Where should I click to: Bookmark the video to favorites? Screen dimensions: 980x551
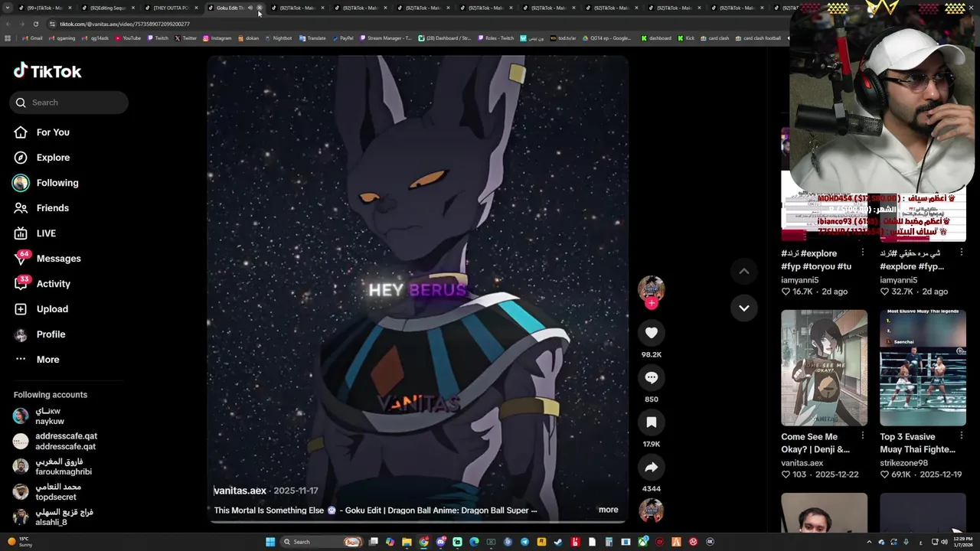coord(652,422)
